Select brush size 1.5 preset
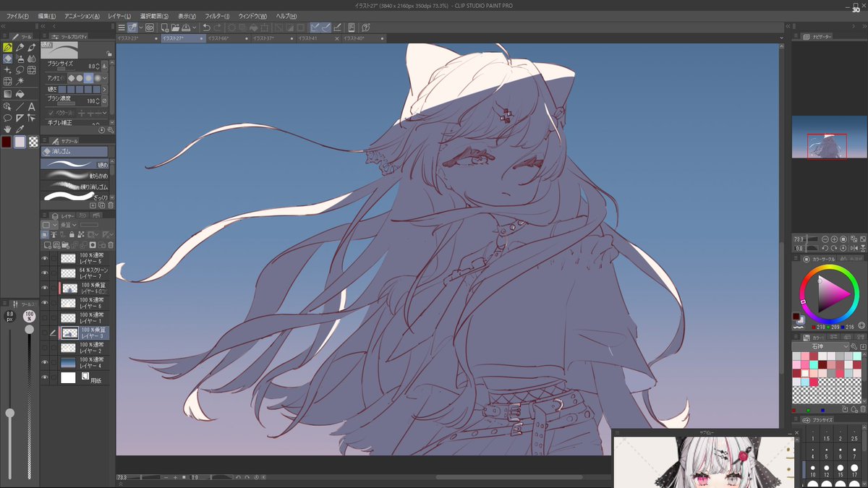Screen dimensions: 868x488 click(827, 434)
